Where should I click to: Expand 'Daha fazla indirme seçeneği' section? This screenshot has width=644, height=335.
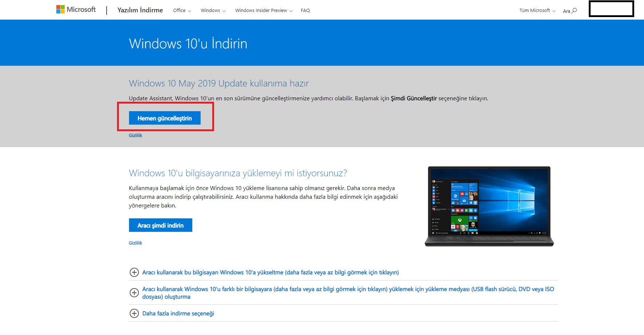pyautogui.click(x=172, y=314)
